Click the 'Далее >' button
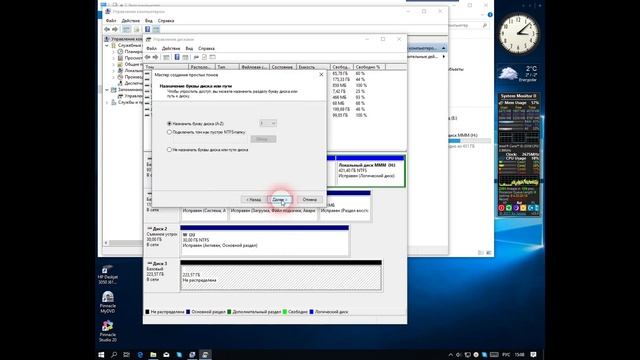 tap(280, 200)
